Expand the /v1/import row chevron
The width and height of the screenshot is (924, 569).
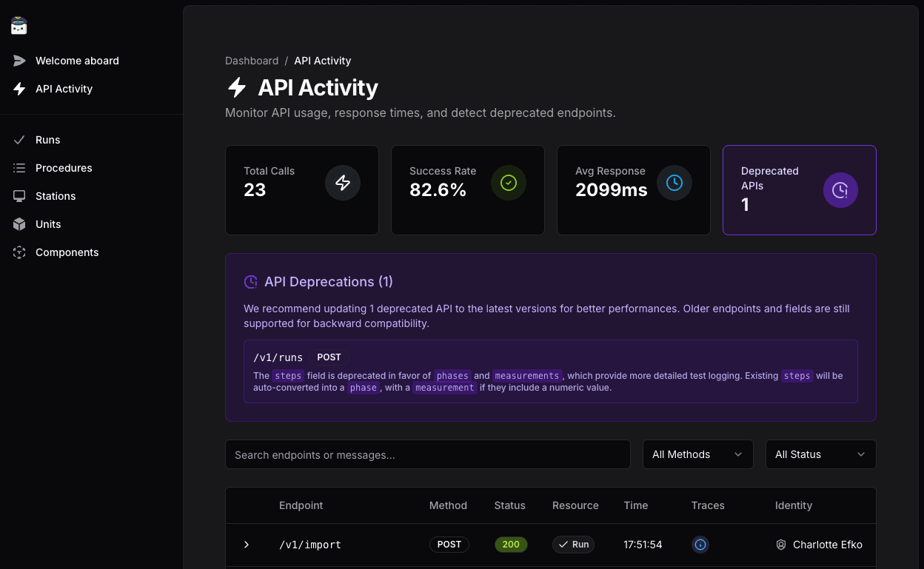pos(247,545)
